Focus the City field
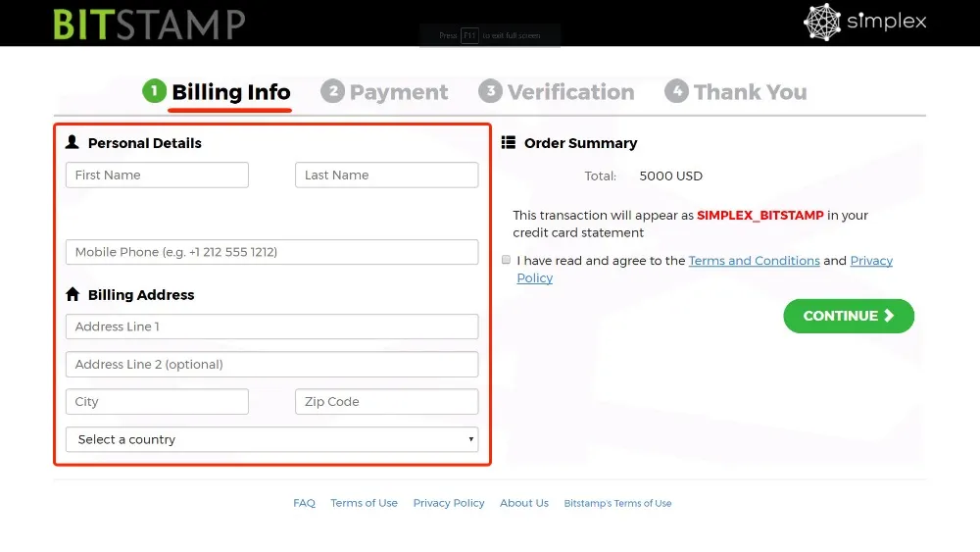The image size is (980, 552). click(157, 402)
